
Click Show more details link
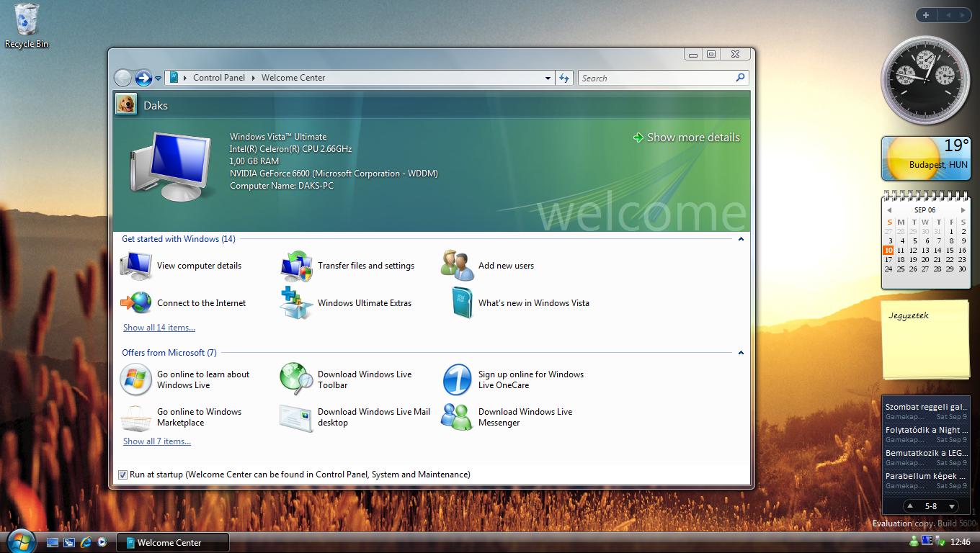click(x=686, y=138)
